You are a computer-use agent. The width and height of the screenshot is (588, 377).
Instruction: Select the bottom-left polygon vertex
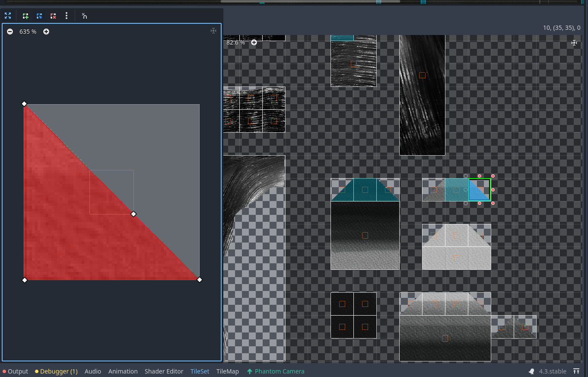[25, 280]
